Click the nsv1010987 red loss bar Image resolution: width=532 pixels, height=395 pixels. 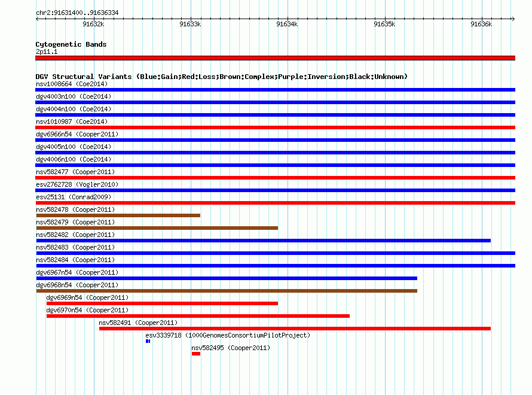[275, 127]
